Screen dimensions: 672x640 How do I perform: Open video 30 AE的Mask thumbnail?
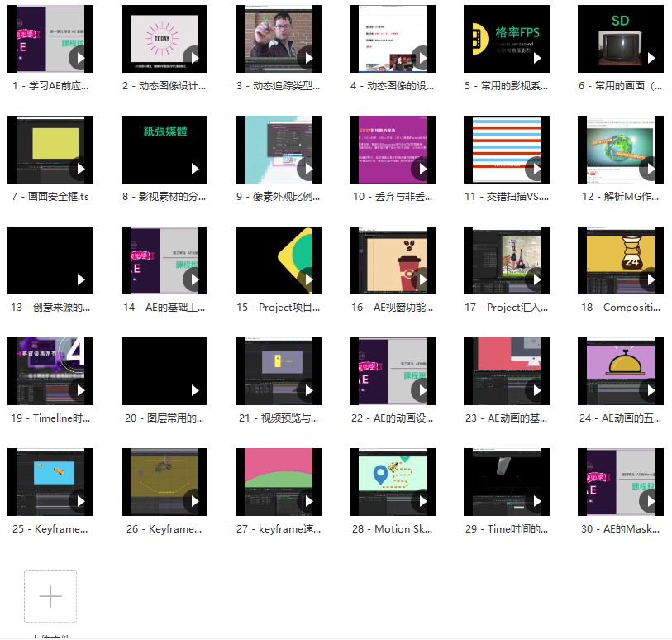pos(620,481)
